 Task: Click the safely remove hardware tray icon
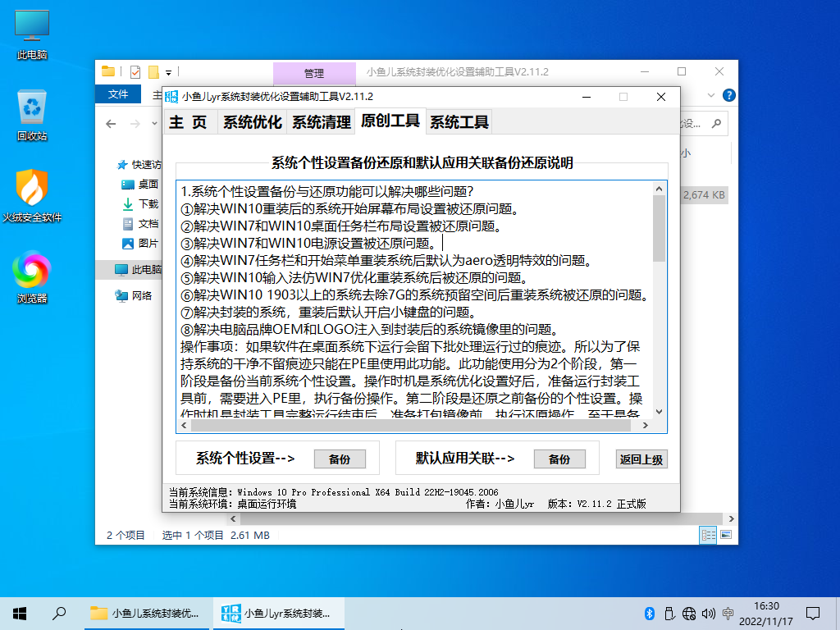tap(669, 614)
